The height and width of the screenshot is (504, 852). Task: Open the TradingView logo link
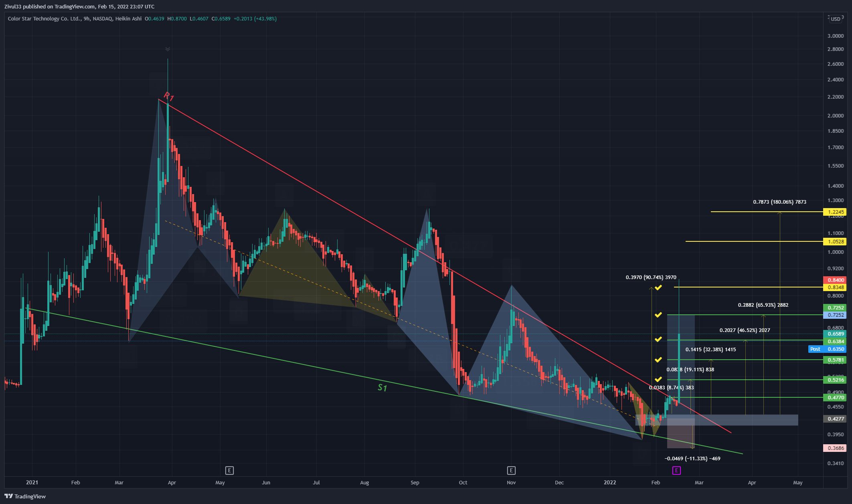(x=25, y=496)
